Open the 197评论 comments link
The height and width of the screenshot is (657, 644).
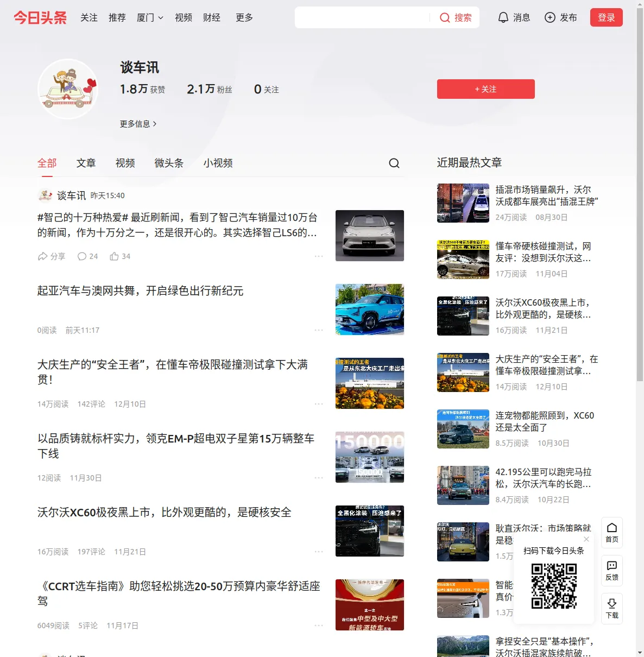(x=91, y=552)
